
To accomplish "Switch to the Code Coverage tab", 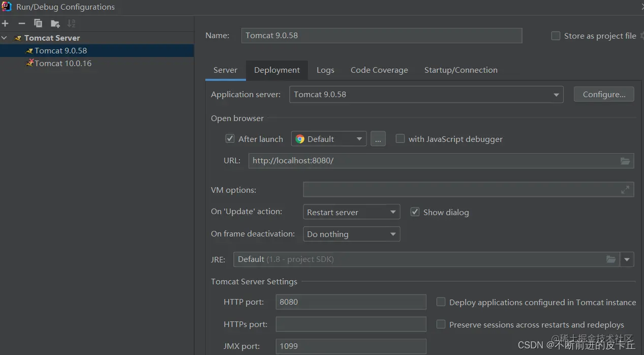I will click(x=379, y=70).
